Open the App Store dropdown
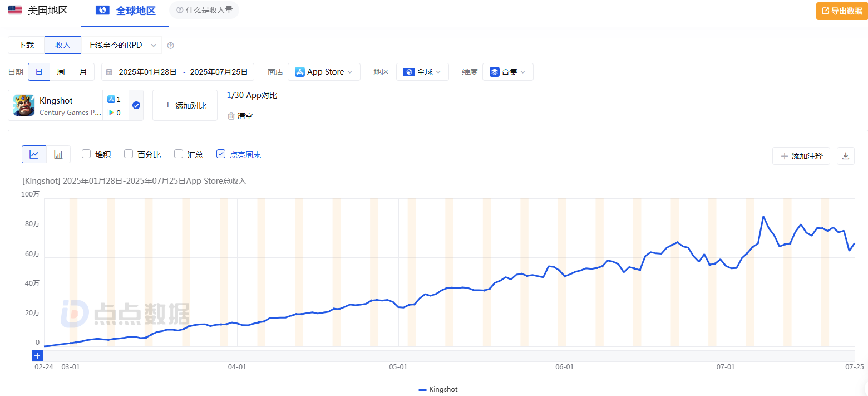Screen dimensions: 868x396 click(x=324, y=72)
